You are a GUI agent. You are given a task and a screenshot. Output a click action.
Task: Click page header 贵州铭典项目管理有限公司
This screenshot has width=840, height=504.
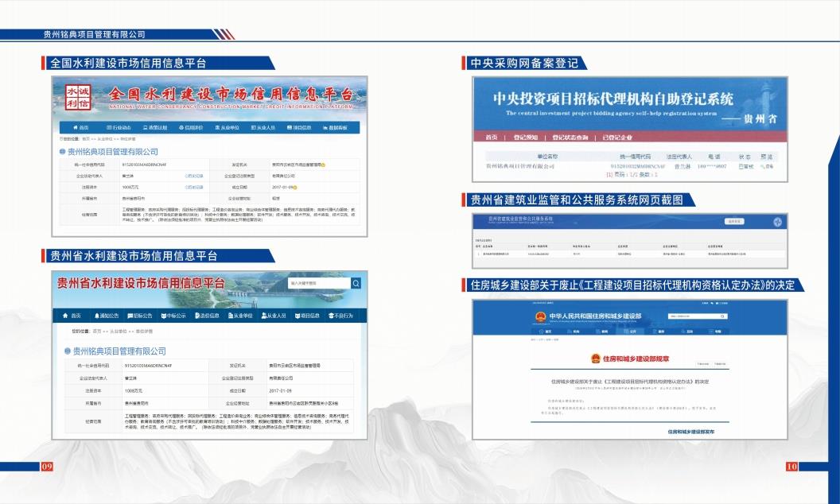(x=95, y=34)
